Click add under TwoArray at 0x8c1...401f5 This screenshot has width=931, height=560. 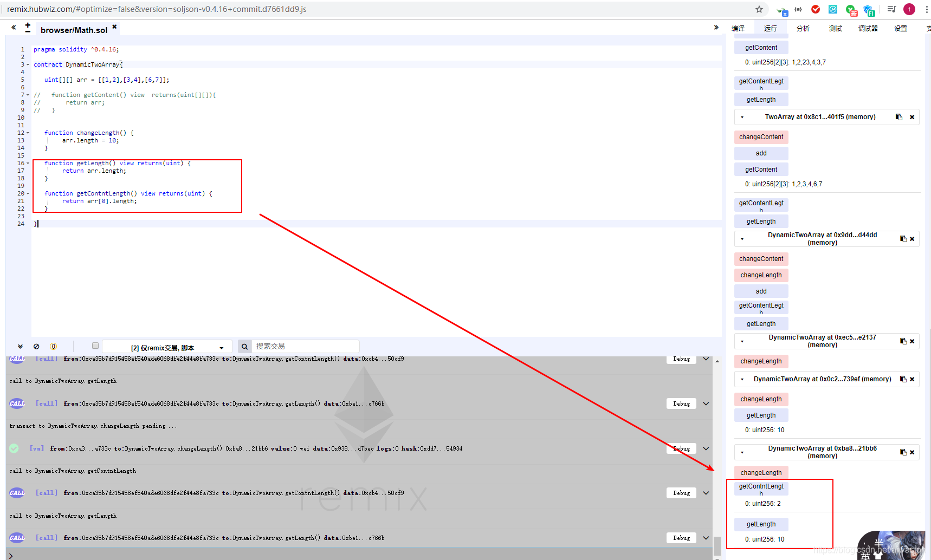point(761,153)
